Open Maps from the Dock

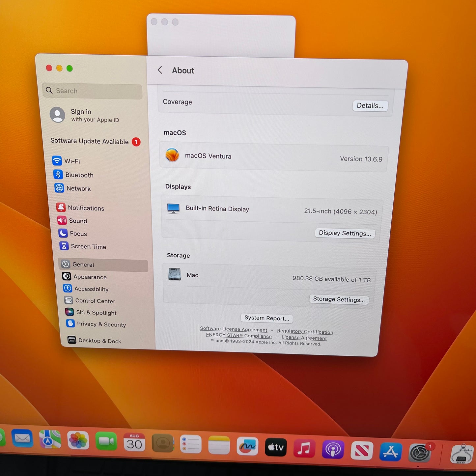[50, 439]
